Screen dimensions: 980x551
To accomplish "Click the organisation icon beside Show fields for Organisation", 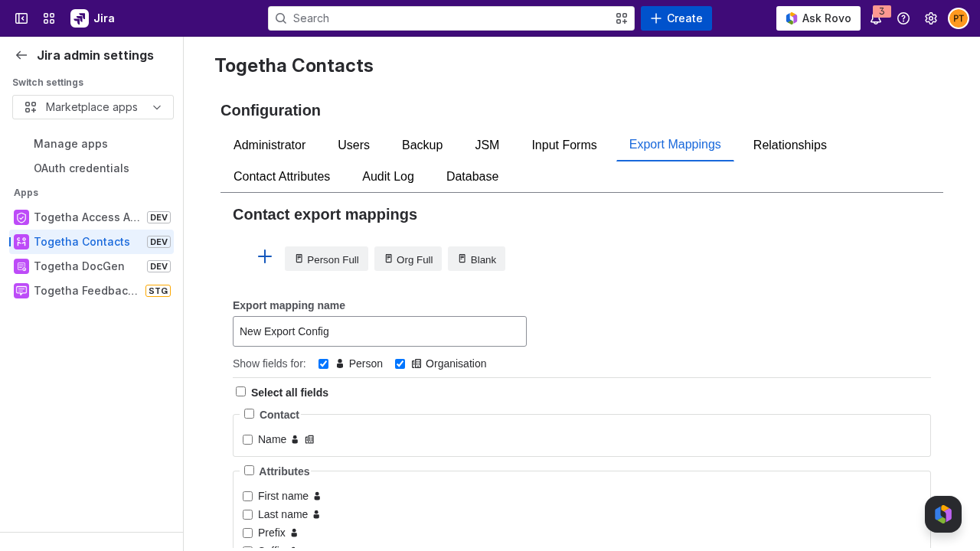I will pyautogui.click(x=416, y=364).
